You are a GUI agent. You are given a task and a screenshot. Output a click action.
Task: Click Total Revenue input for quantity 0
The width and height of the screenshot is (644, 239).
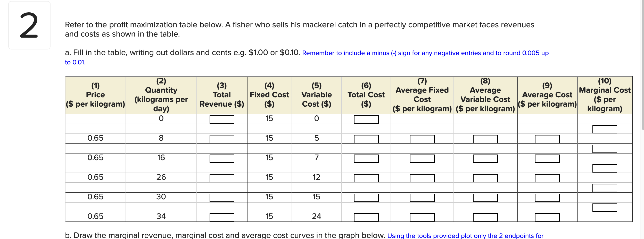tap(222, 119)
